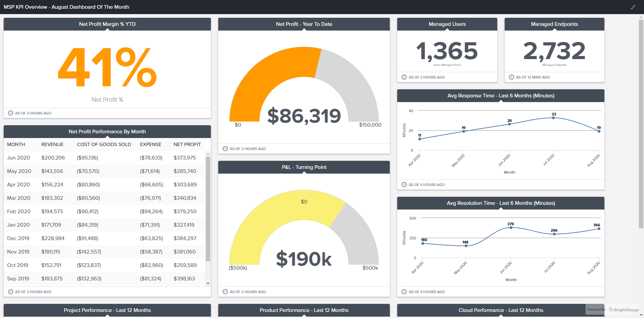This screenshot has height=318, width=644.
Task: Click the clock icon beside AS OF 3 HOURS AGO
Action: 404,77
